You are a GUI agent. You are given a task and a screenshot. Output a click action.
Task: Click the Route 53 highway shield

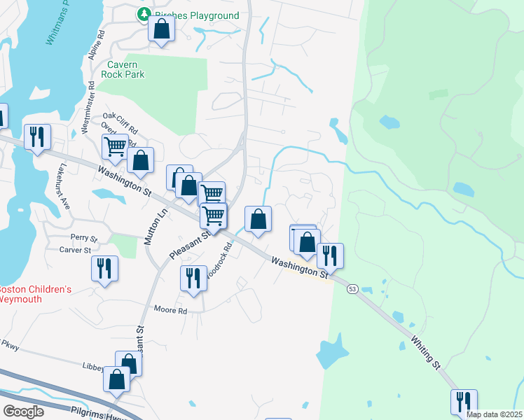click(x=352, y=288)
